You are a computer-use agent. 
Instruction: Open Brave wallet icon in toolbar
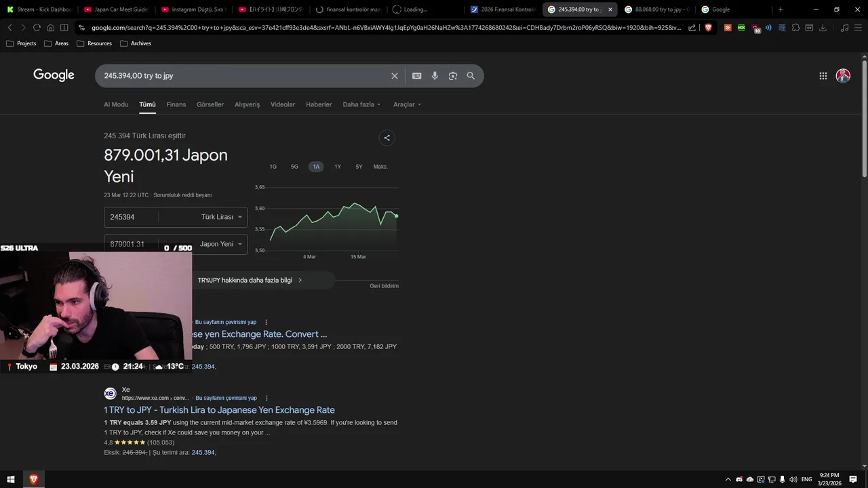point(809,28)
